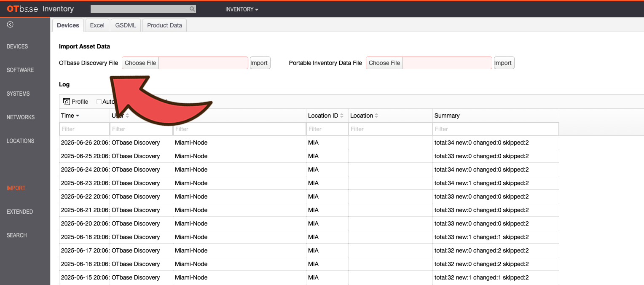Open the Product Data tab
The height and width of the screenshot is (285, 644).
(164, 25)
